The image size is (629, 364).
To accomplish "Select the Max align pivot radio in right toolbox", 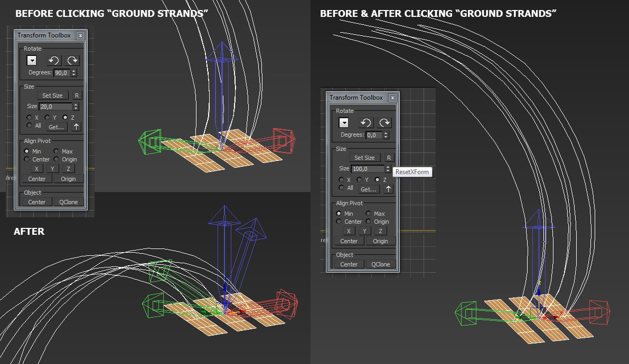I will pyautogui.click(x=368, y=214).
